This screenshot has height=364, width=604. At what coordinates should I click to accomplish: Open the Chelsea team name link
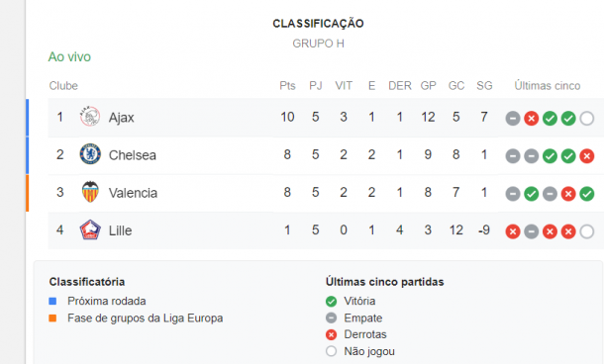click(133, 155)
